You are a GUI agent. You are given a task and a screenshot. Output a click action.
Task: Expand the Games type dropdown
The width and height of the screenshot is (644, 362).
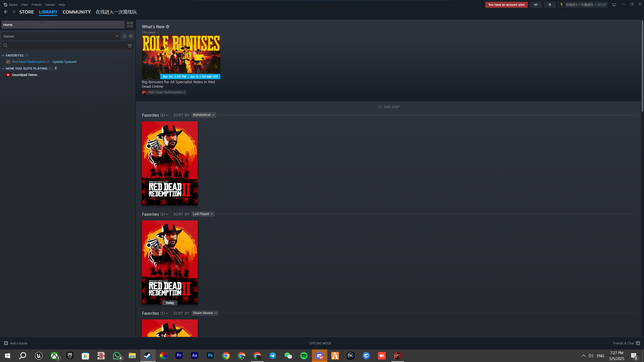tap(61, 36)
